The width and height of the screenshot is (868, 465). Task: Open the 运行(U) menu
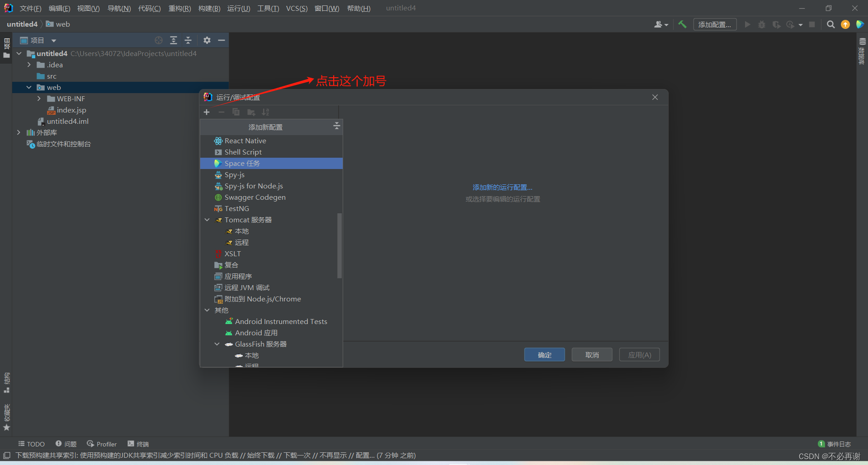(x=239, y=8)
